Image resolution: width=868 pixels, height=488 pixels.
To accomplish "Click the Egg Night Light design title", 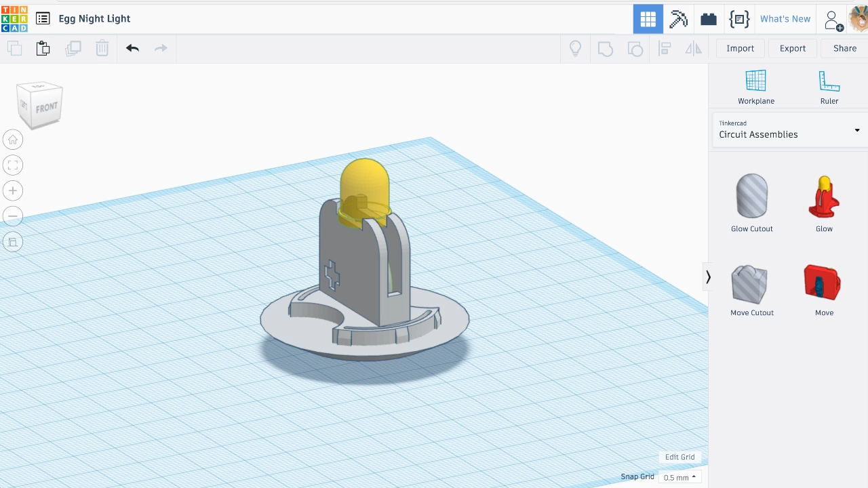I will [94, 19].
